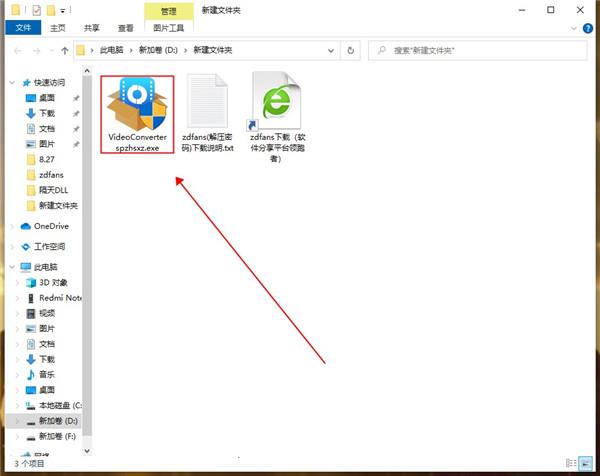Switch to the 共享 ribbon tab
The width and height of the screenshot is (600, 476).
(91, 28)
